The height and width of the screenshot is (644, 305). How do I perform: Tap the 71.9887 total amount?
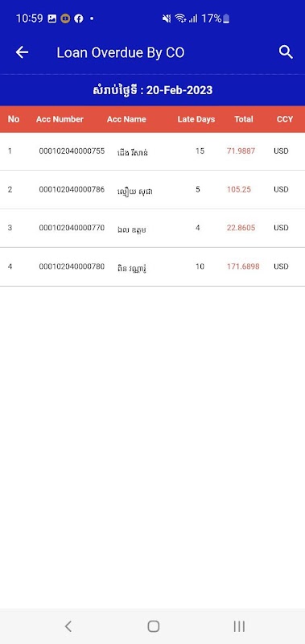[x=241, y=151]
